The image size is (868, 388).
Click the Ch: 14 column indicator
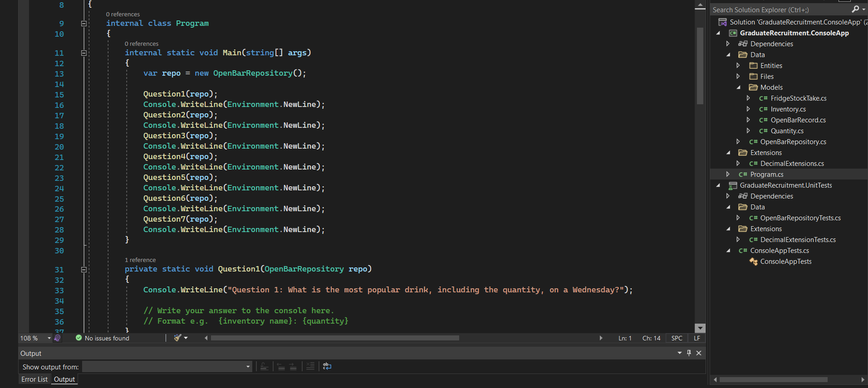tap(652, 338)
